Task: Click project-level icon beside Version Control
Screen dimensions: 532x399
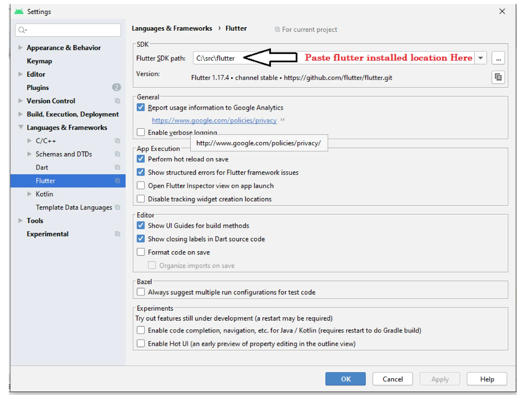Action: [x=117, y=101]
